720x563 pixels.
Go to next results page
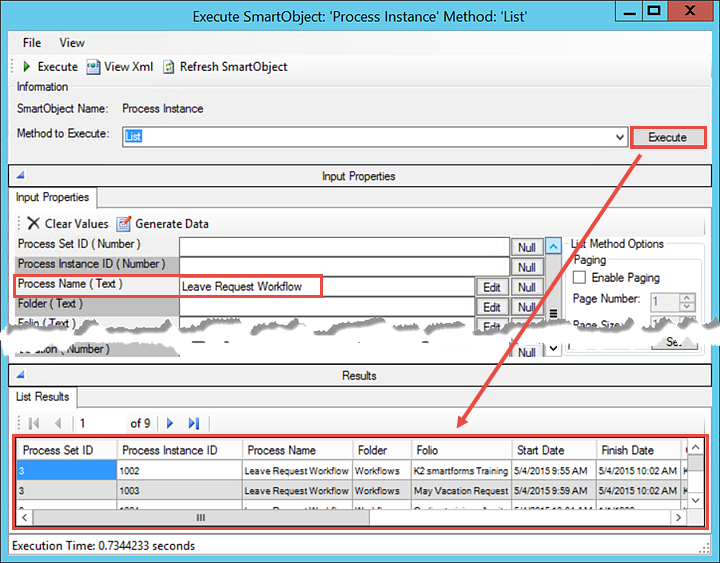[170, 423]
